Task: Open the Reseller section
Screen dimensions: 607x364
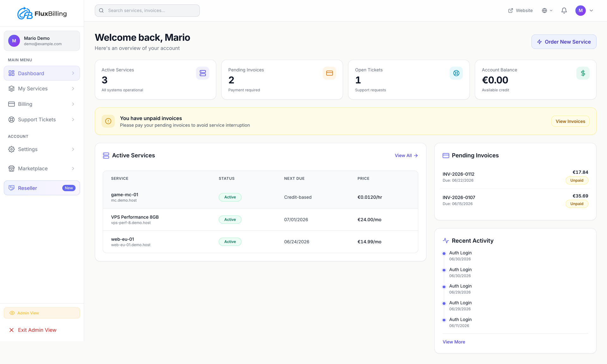Action: click(42, 188)
